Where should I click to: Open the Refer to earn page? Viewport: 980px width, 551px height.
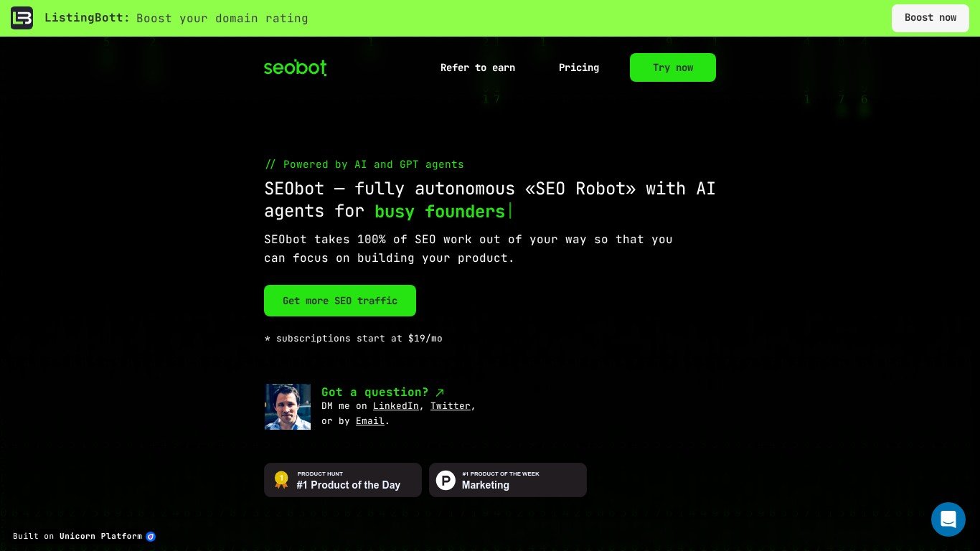tap(478, 67)
